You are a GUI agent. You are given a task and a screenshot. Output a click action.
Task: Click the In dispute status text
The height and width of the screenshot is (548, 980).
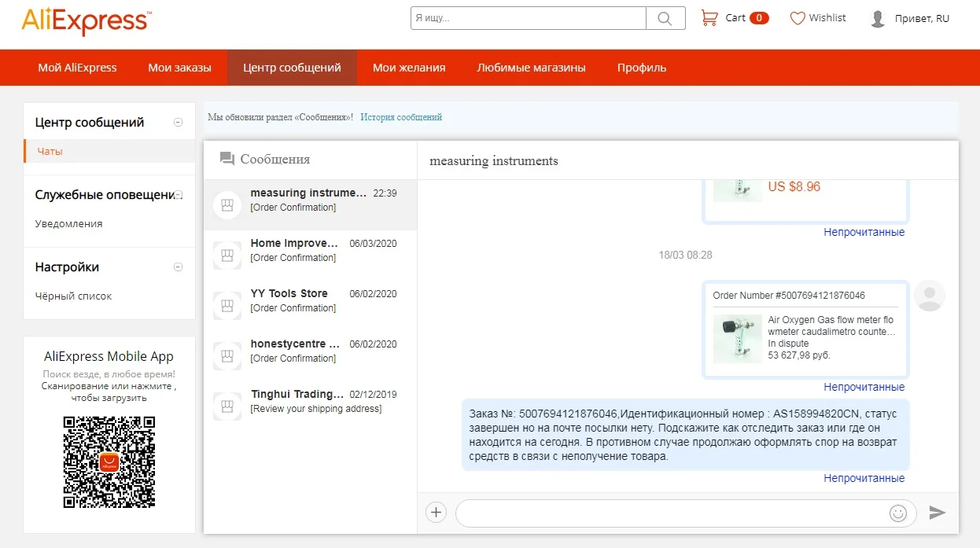[788, 344]
